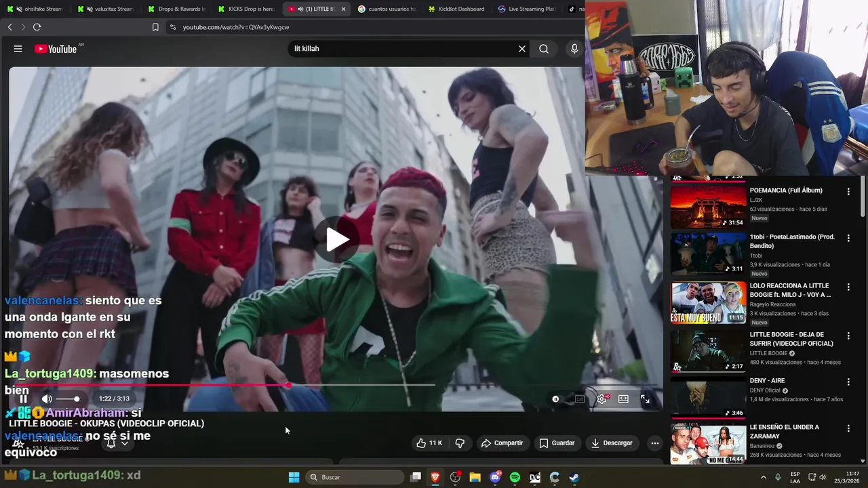Screen dimensions: 868x488
Task: Select the youtube.com address bar URL
Action: (236, 27)
